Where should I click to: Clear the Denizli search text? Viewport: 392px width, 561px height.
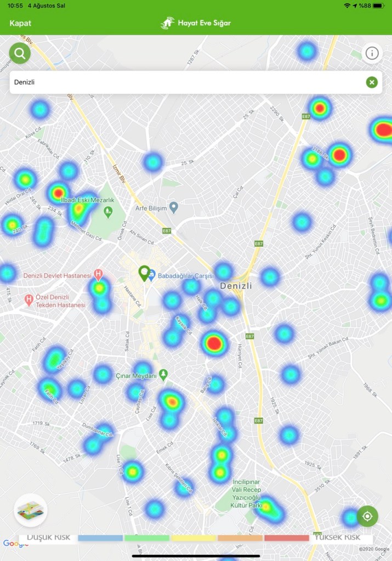[372, 82]
